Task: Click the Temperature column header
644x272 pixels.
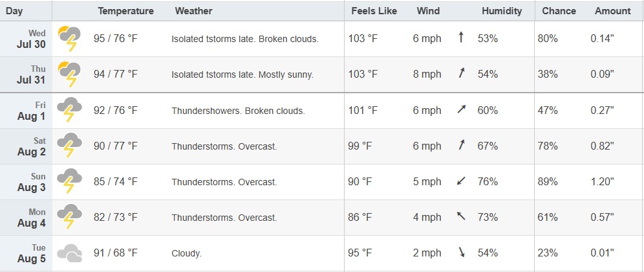Action: [125, 11]
